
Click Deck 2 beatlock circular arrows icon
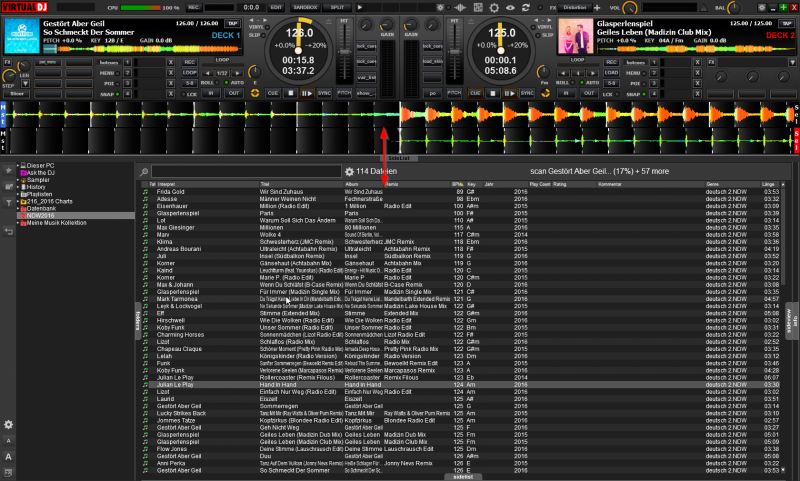click(545, 93)
